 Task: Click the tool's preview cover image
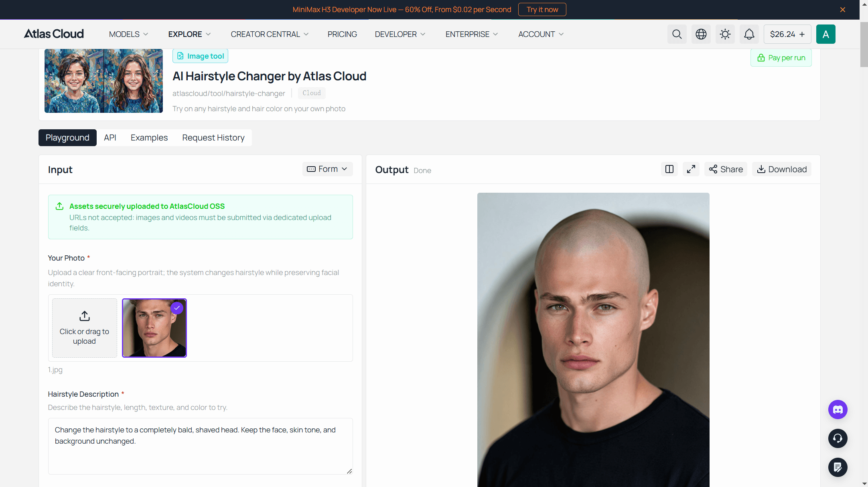(x=103, y=81)
